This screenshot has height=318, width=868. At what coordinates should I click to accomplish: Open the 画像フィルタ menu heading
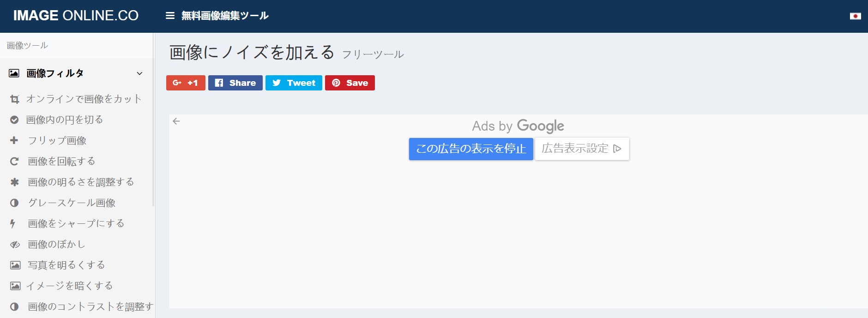pos(55,73)
